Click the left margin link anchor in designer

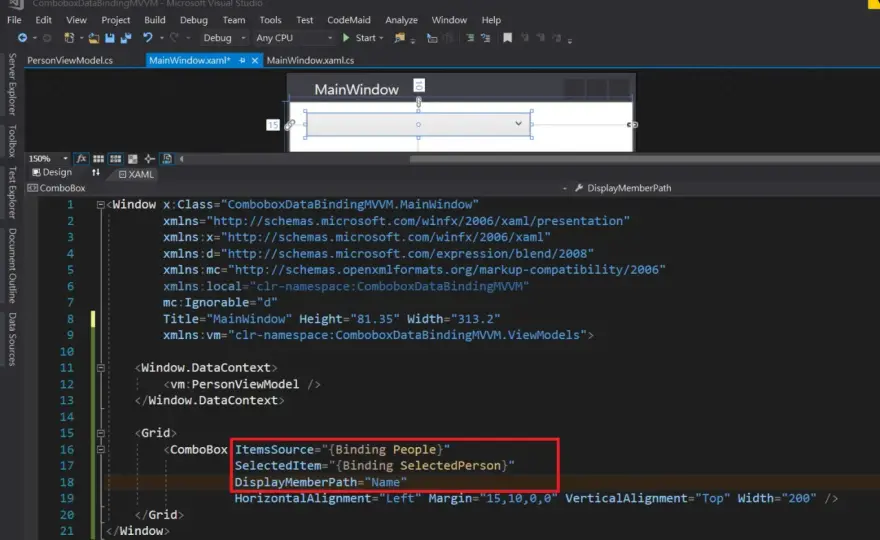click(290, 125)
